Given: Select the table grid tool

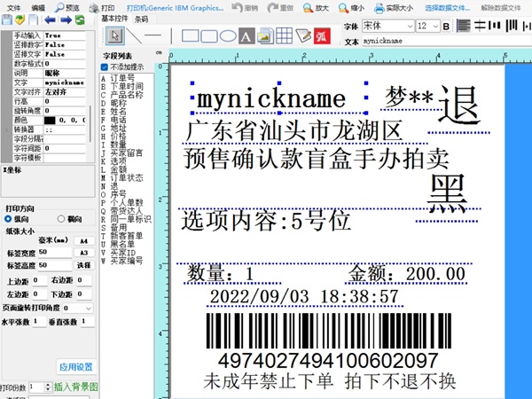Looking at the screenshot, I should [284, 35].
